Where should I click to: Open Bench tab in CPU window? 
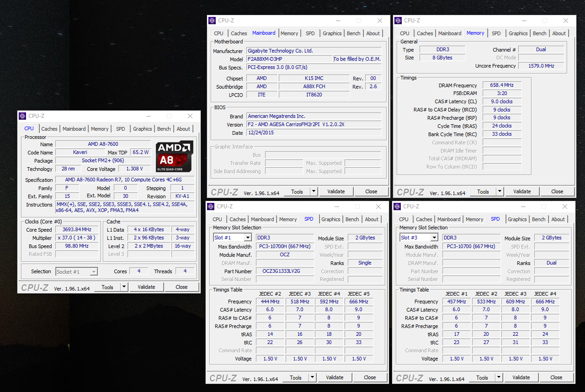(164, 129)
